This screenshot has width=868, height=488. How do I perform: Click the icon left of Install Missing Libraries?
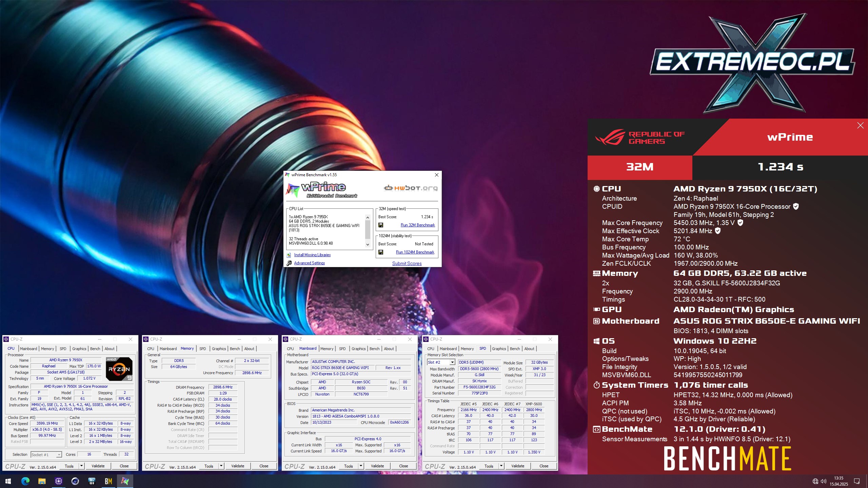[289, 255]
